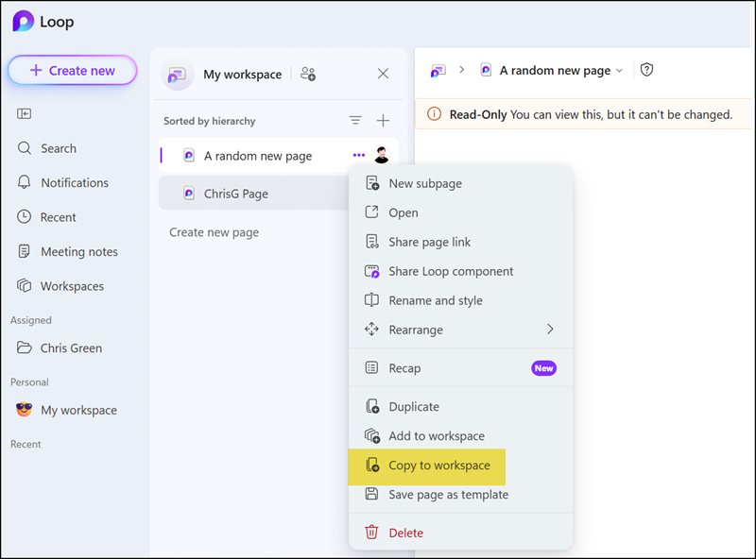This screenshot has width=756, height=559.
Task: Select Save page as template
Action: coord(460,495)
